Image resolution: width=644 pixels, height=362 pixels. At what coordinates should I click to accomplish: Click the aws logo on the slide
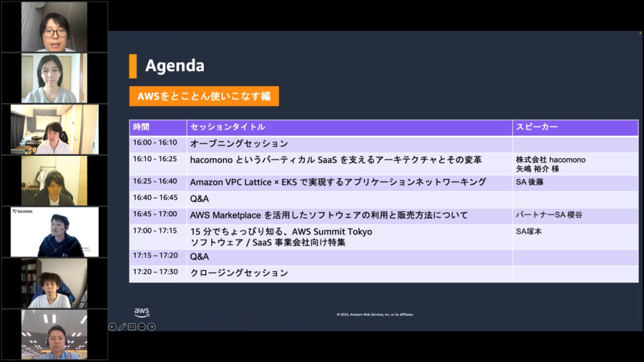pyautogui.click(x=142, y=312)
